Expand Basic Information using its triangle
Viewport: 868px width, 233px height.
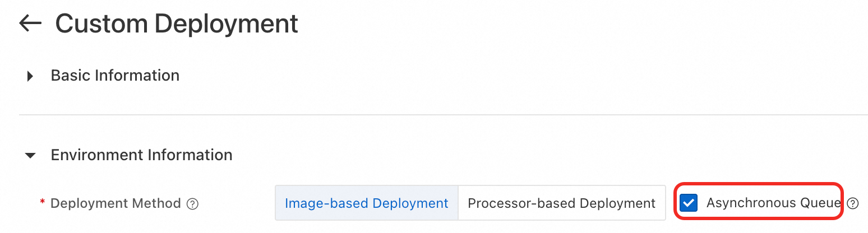pos(31,76)
